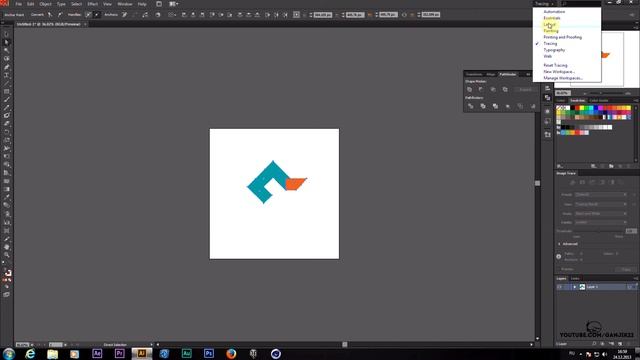The width and height of the screenshot is (640, 360).
Task: Pick black swatch in Swatches panel
Action: 573,108
